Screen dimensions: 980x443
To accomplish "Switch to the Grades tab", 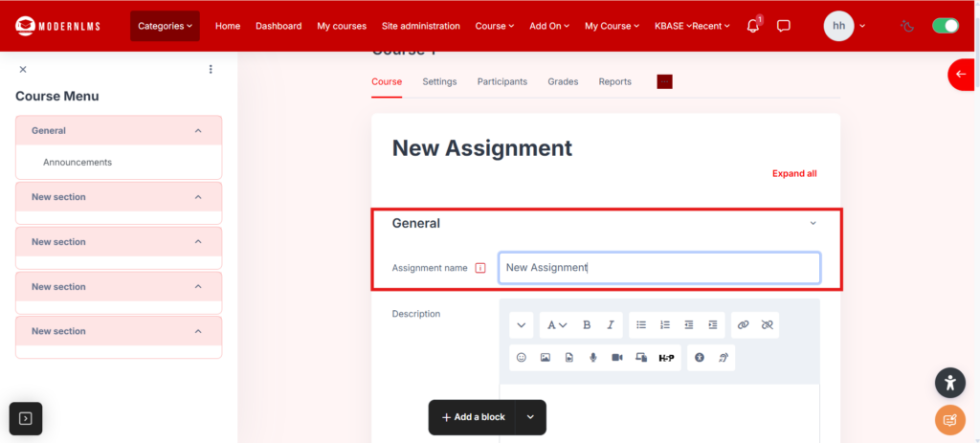I will 563,81.
